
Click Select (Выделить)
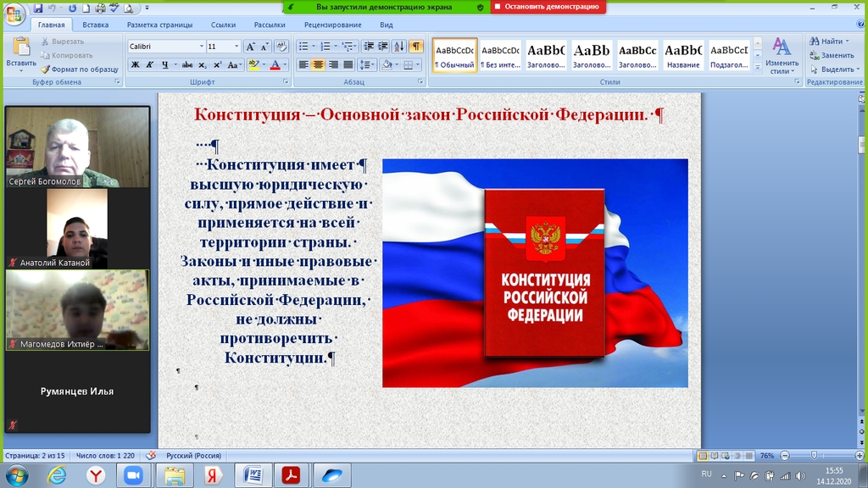[x=834, y=69]
